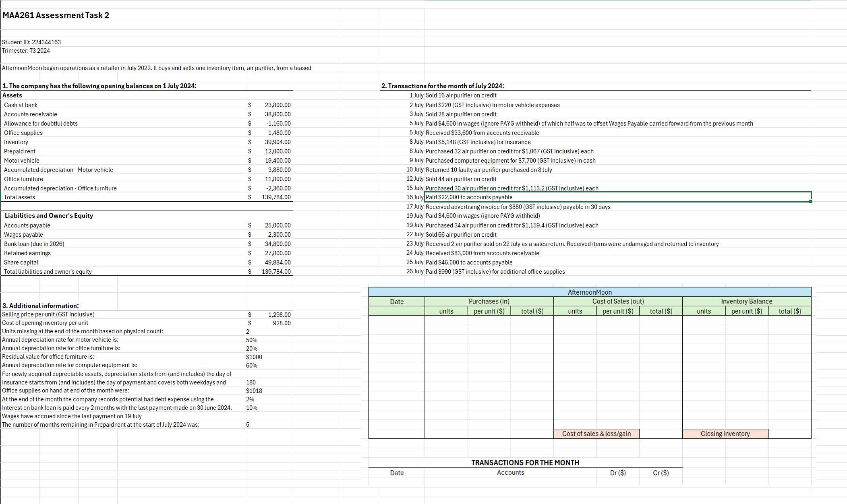Click the 'Paid $22,000 to accounts payable' cell
Image resolution: width=847 pixels, height=504 pixels.
click(469, 197)
